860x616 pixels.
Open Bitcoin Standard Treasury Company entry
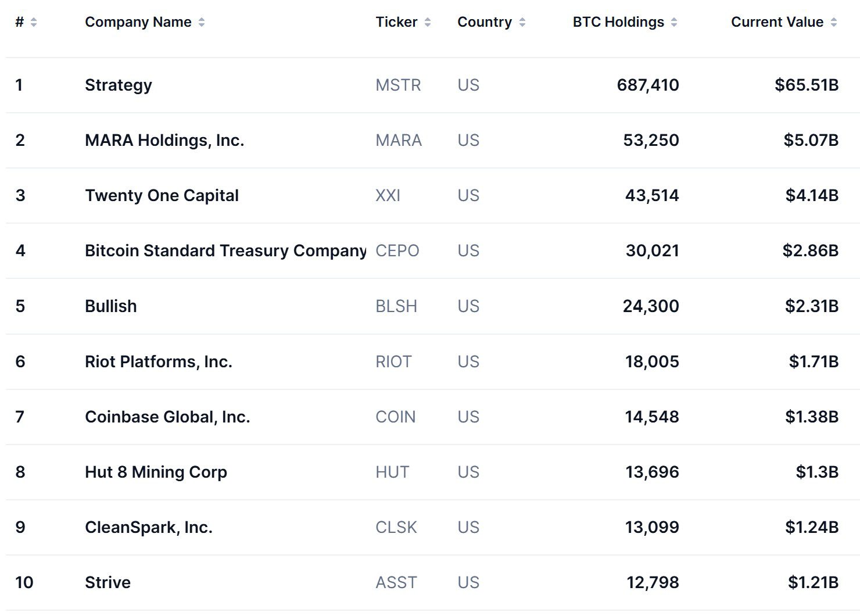(225, 250)
